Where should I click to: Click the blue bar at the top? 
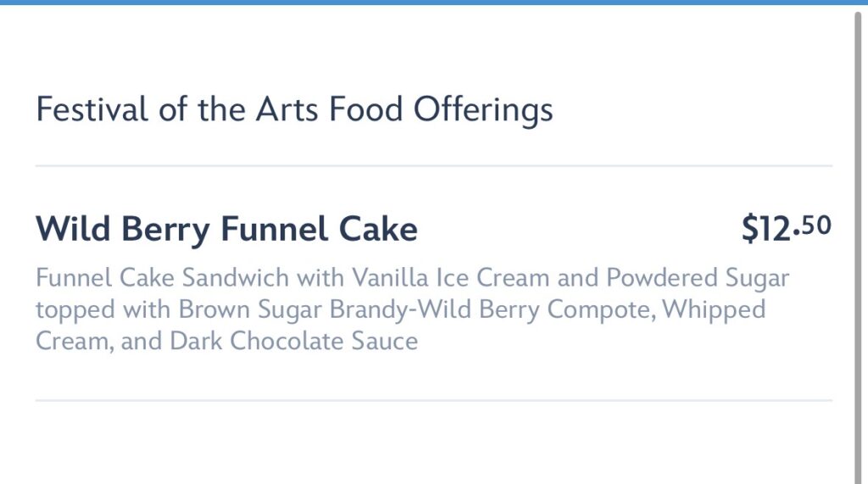tap(434, 3)
